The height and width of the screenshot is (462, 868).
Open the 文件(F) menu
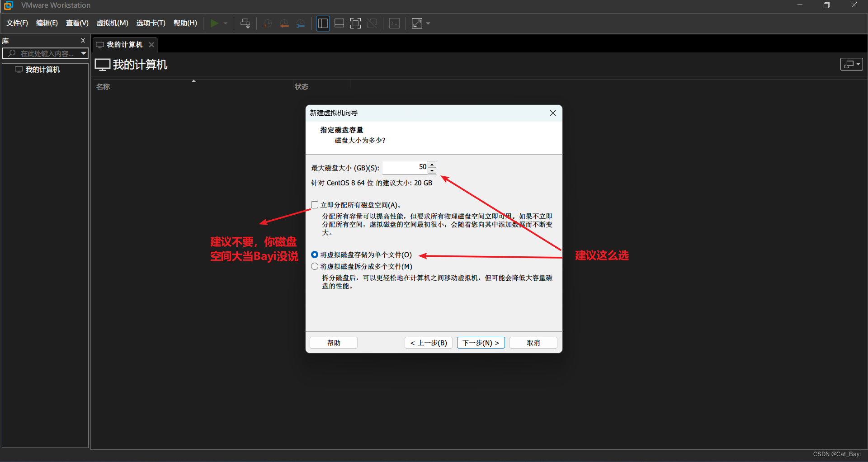pos(17,23)
